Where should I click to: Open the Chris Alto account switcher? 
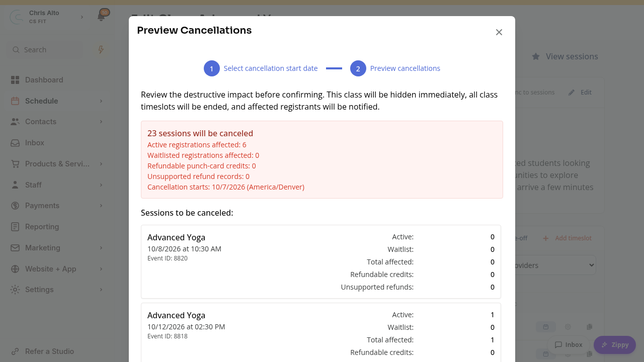tap(47, 17)
